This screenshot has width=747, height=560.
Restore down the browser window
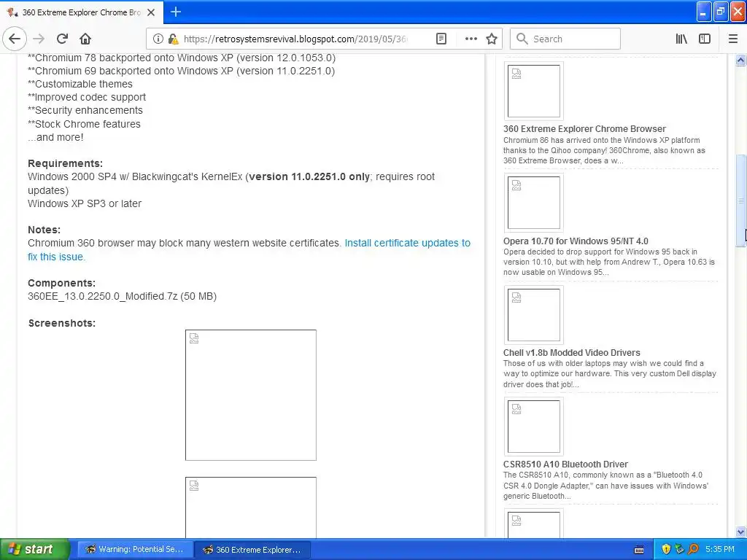(720, 12)
